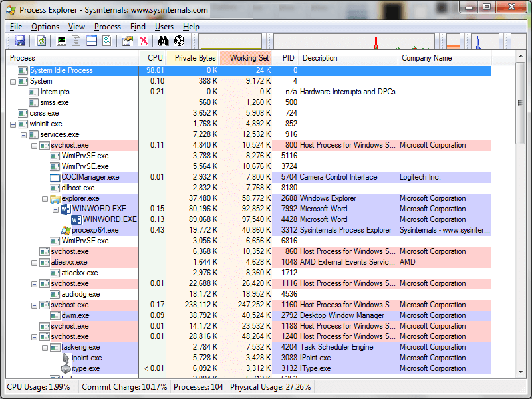The width and height of the screenshot is (532, 399).
Task: Sort by Working Set column header
Action: click(x=246, y=58)
